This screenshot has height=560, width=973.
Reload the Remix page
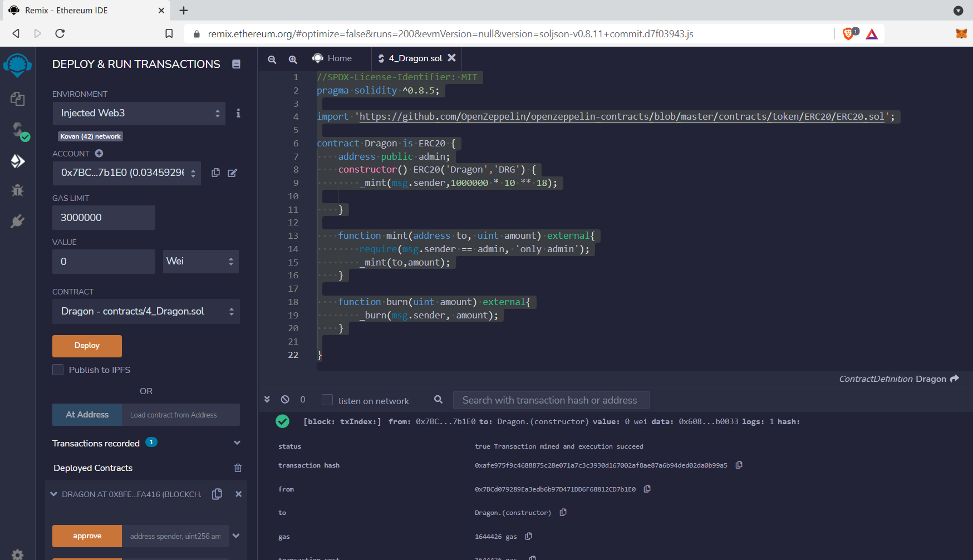pyautogui.click(x=60, y=33)
